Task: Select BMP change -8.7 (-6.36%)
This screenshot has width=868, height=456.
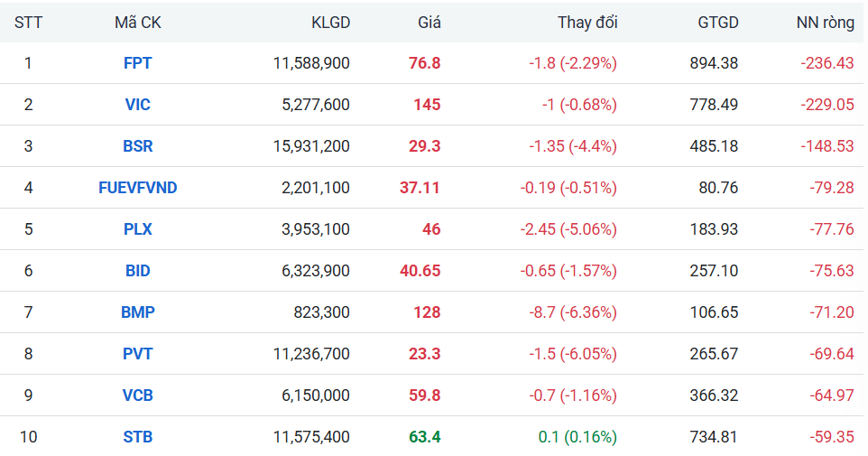Action: pyautogui.click(x=573, y=312)
